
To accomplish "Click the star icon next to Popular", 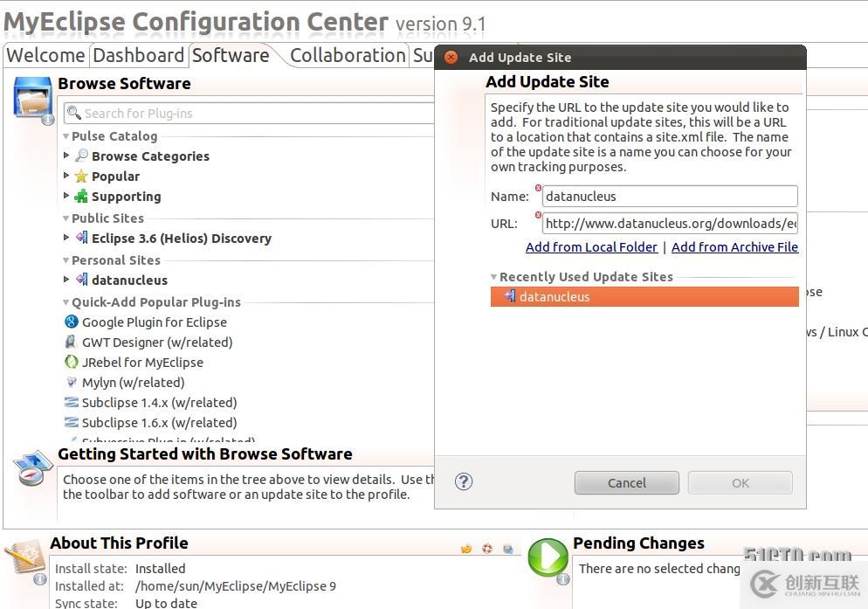I will point(81,176).
